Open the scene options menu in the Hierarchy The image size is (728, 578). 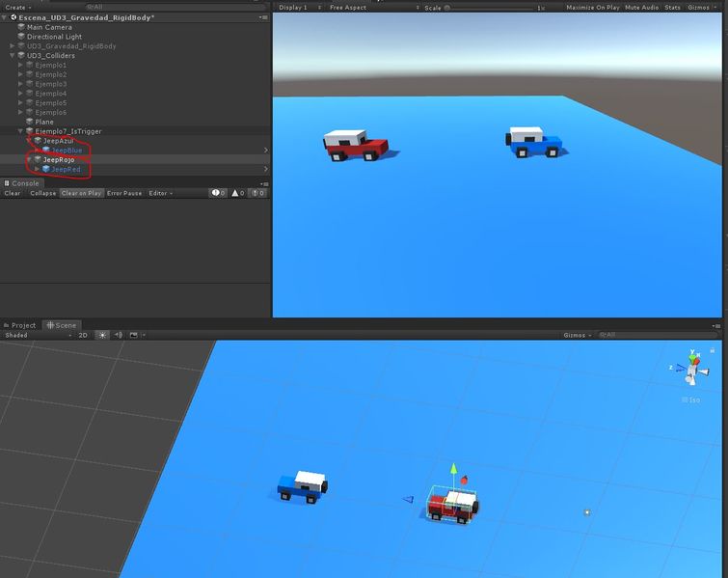click(263, 17)
